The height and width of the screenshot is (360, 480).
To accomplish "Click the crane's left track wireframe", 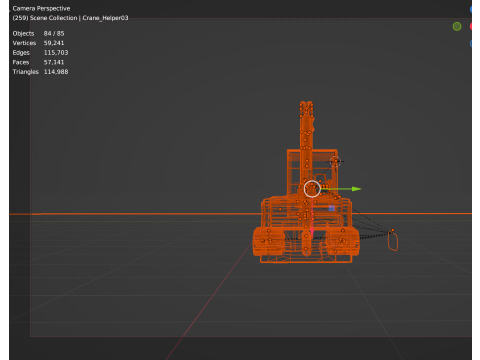I will [x=269, y=241].
